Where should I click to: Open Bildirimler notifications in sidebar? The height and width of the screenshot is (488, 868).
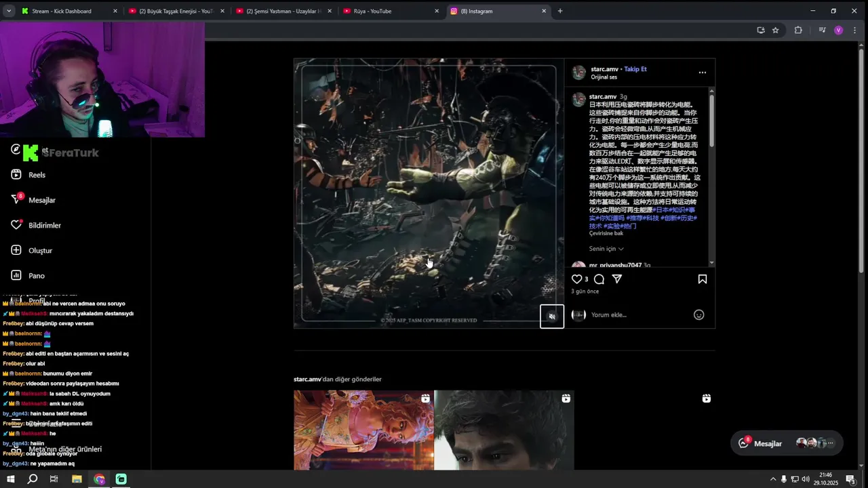coord(36,225)
